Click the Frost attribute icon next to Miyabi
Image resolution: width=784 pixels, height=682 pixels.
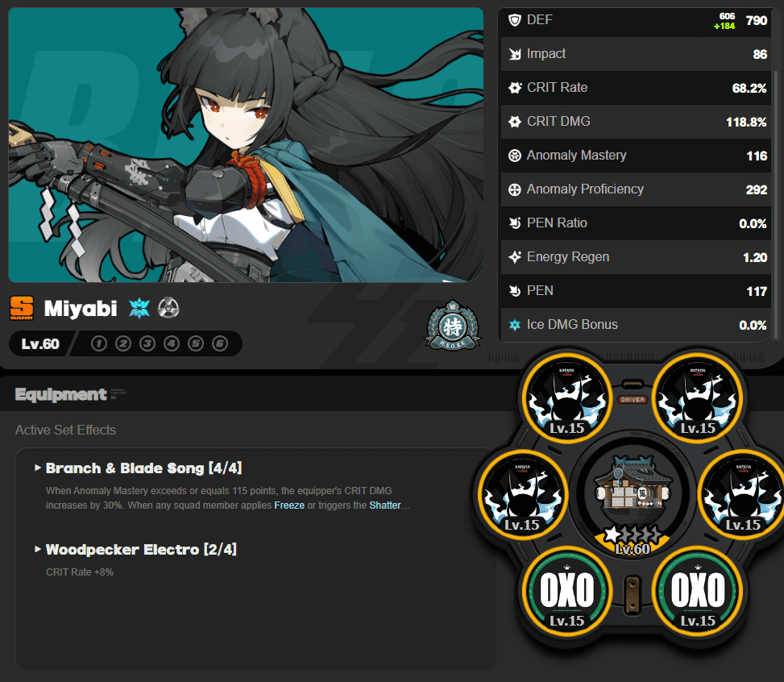click(x=139, y=308)
